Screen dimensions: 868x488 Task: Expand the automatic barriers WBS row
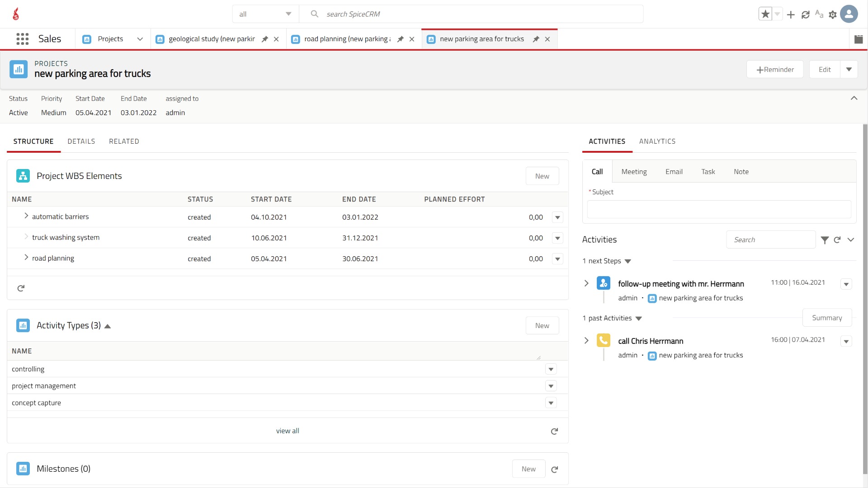[26, 216]
